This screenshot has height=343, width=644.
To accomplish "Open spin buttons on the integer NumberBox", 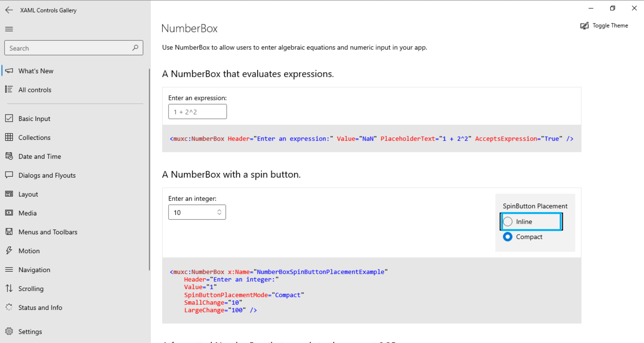I will pyautogui.click(x=219, y=212).
